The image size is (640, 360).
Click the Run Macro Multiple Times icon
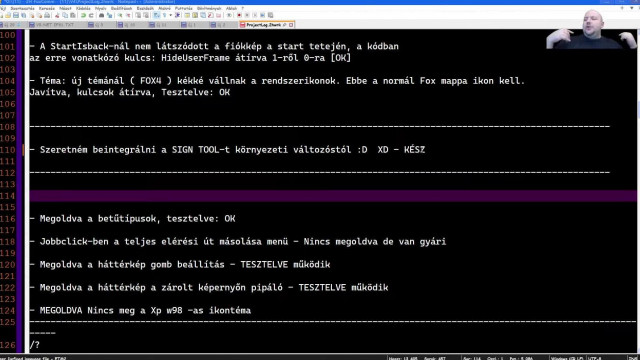(x=262, y=16)
